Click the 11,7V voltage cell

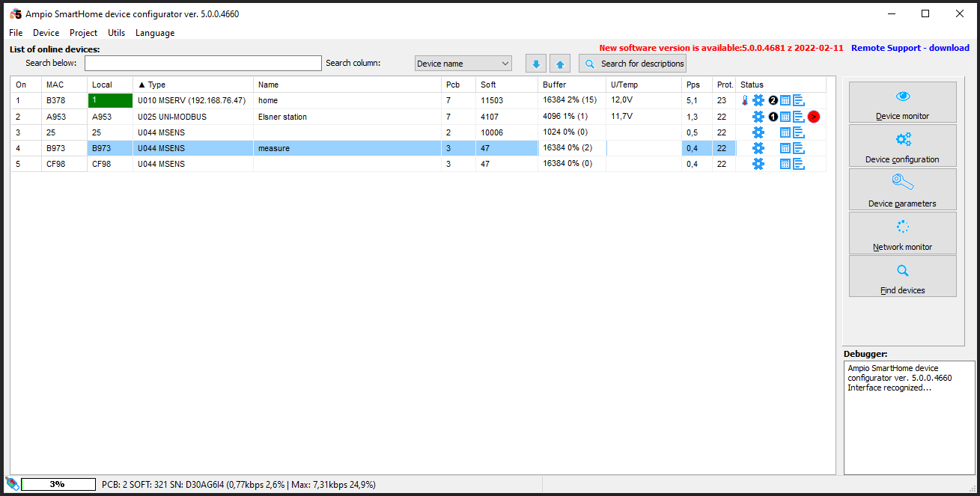[x=644, y=117]
